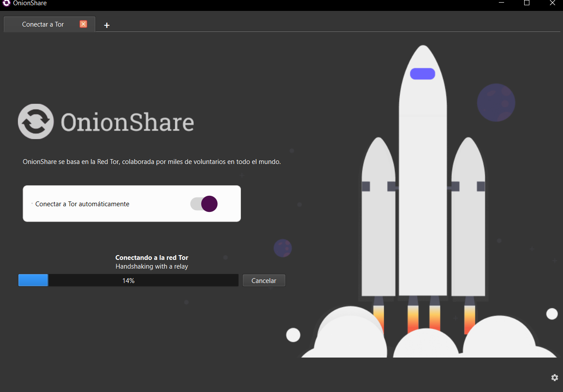Select the Conectar a Tor tab
The height and width of the screenshot is (392, 563).
pyautogui.click(x=43, y=24)
